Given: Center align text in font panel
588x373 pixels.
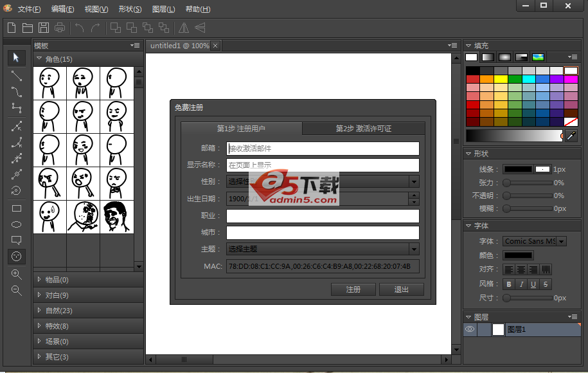Looking at the screenshot, I should click(x=521, y=269).
